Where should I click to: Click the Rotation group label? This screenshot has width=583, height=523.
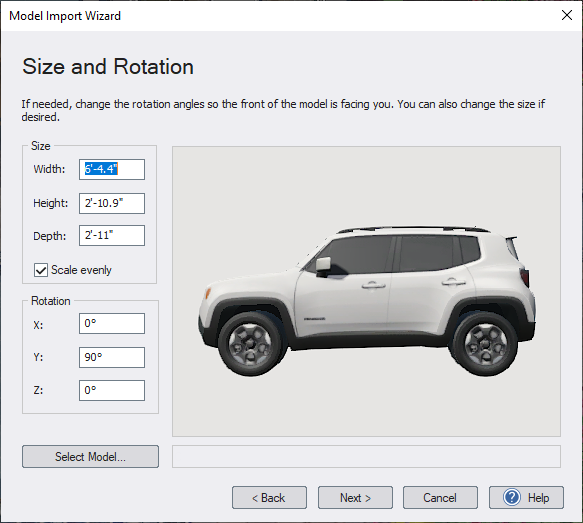(x=51, y=301)
